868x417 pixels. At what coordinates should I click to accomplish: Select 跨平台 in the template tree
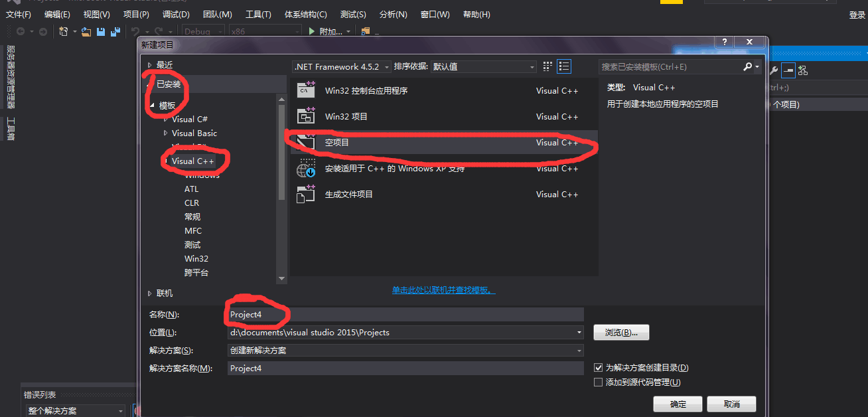pos(196,273)
